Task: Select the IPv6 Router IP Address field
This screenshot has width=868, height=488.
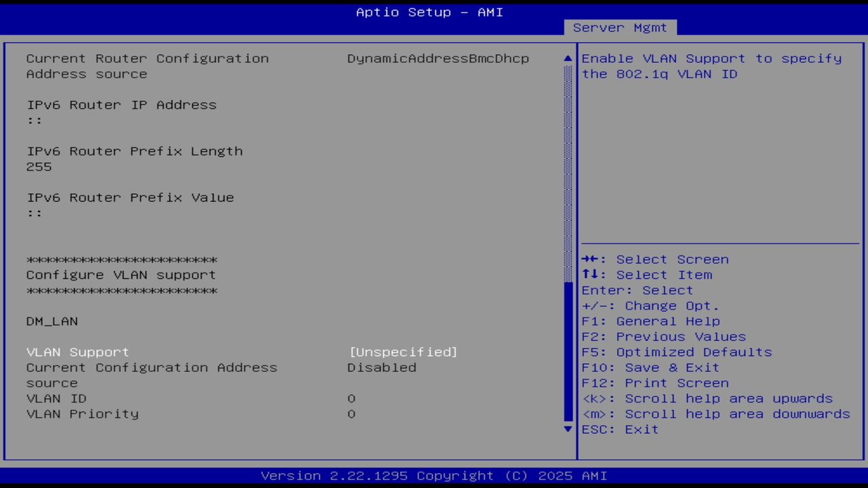Action: click(121, 104)
